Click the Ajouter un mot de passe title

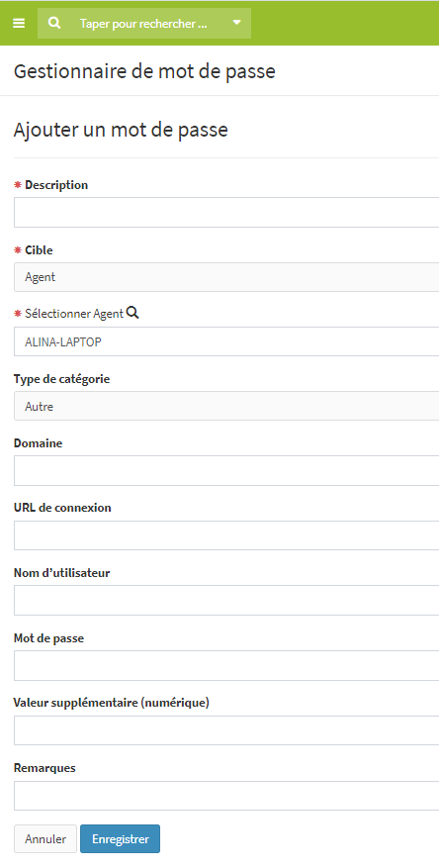[121, 130]
